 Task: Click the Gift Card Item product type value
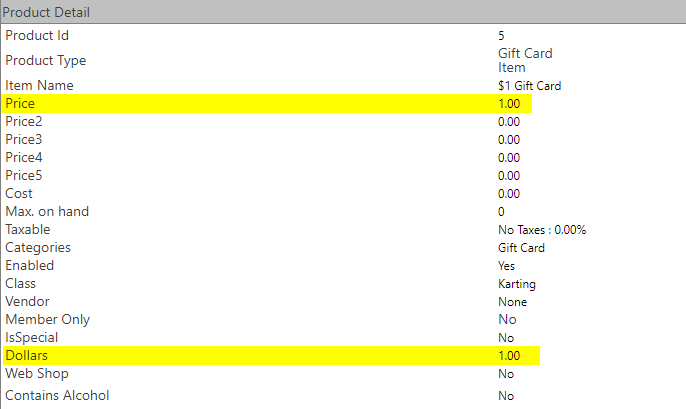click(525, 60)
